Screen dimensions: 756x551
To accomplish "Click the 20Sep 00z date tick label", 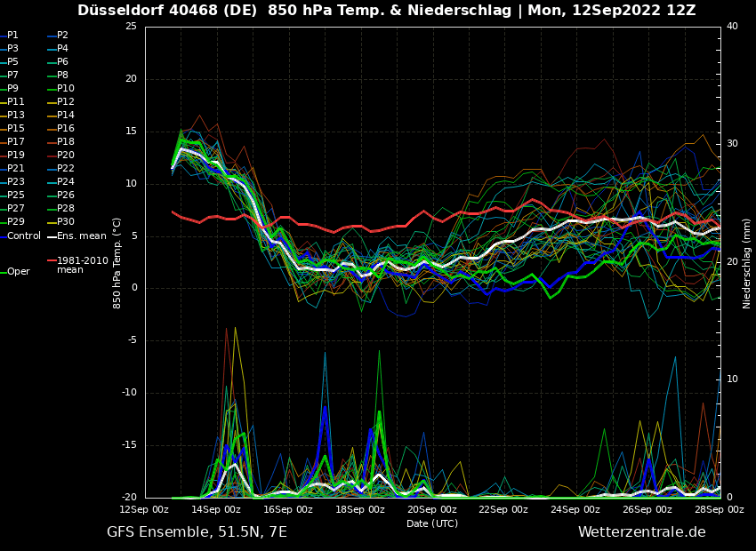I will click(432, 509).
